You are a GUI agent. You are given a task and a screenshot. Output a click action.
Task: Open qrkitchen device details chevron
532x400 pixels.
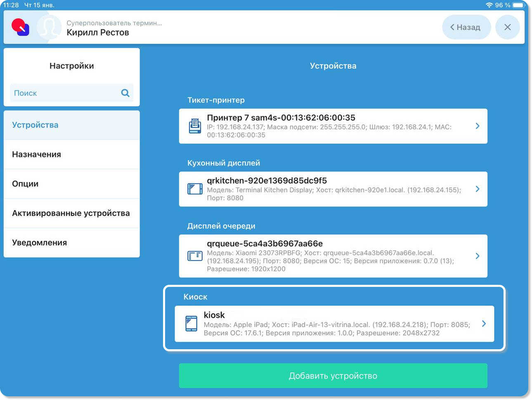coord(478,189)
